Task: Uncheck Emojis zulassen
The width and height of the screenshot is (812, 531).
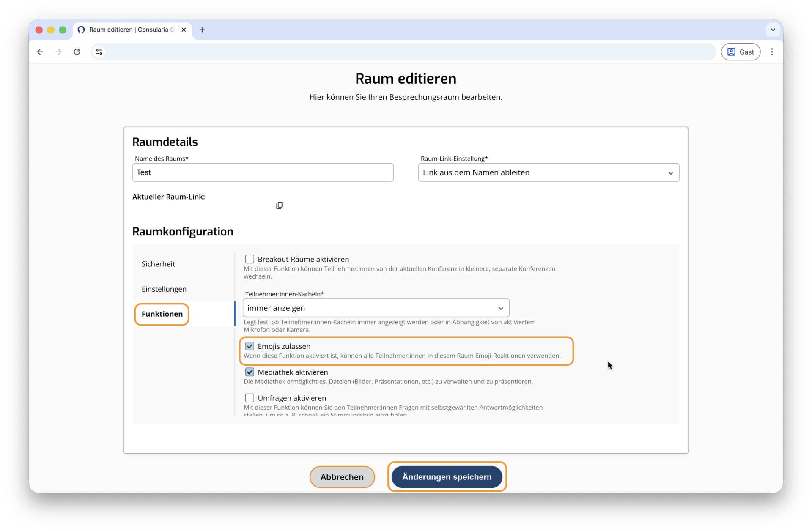Action: [x=250, y=346]
